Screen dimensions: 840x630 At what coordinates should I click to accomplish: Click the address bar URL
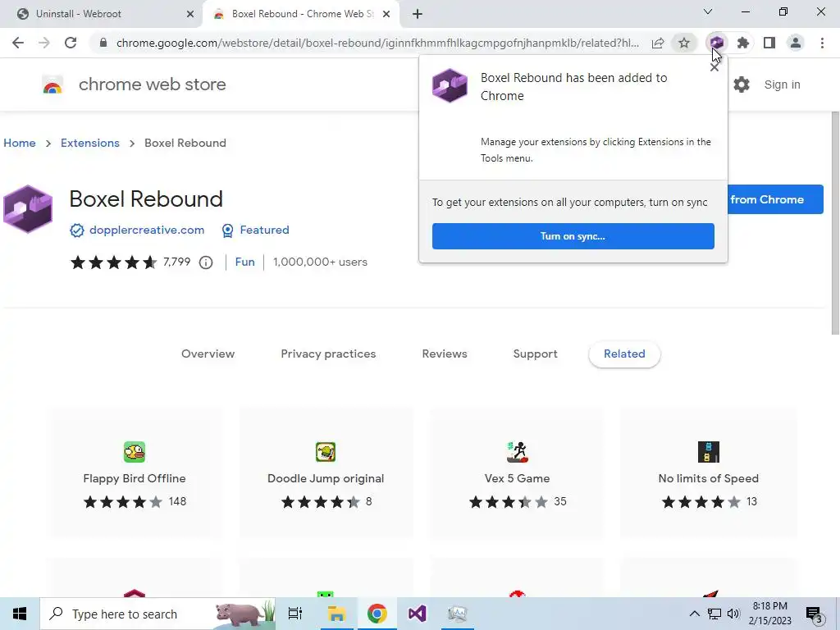tap(377, 43)
